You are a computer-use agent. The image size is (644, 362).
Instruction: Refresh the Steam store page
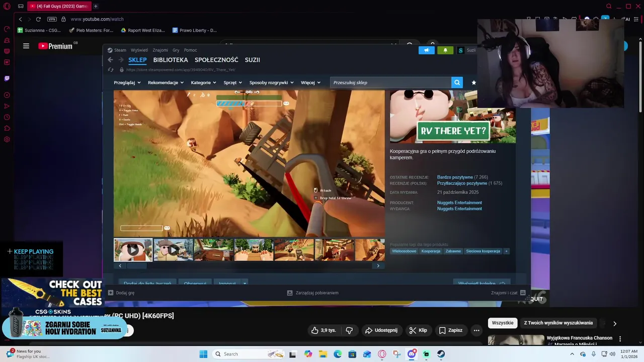pyautogui.click(x=110, y=70)
